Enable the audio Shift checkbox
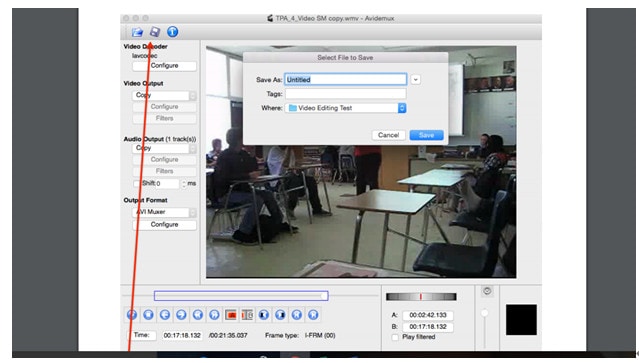 [x=137, y=183]
